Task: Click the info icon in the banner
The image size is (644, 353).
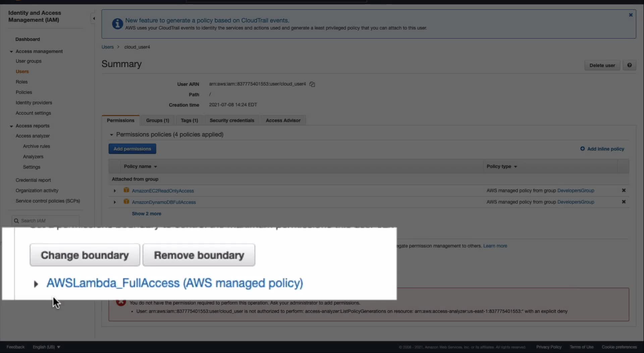Action: 117,24
